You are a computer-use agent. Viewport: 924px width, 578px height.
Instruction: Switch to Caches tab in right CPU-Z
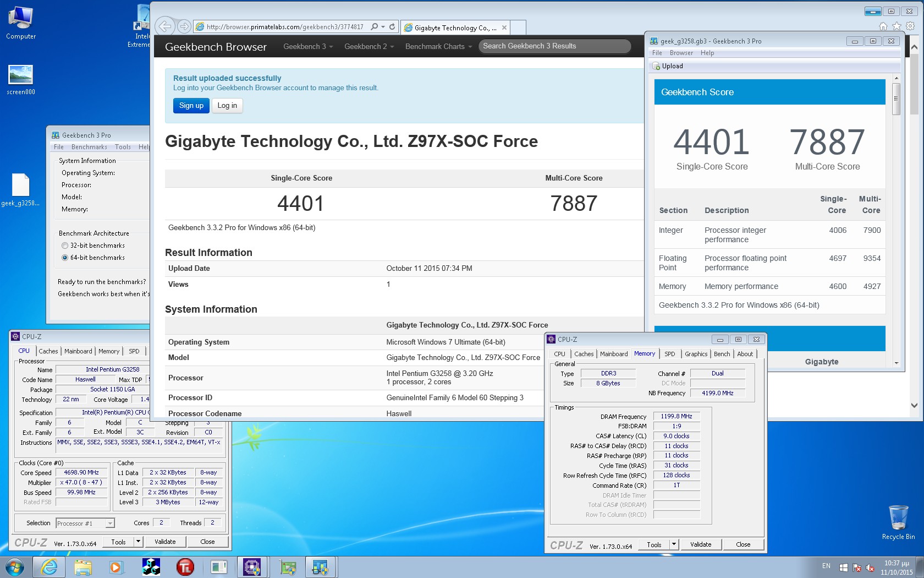(x=584, y=354)
